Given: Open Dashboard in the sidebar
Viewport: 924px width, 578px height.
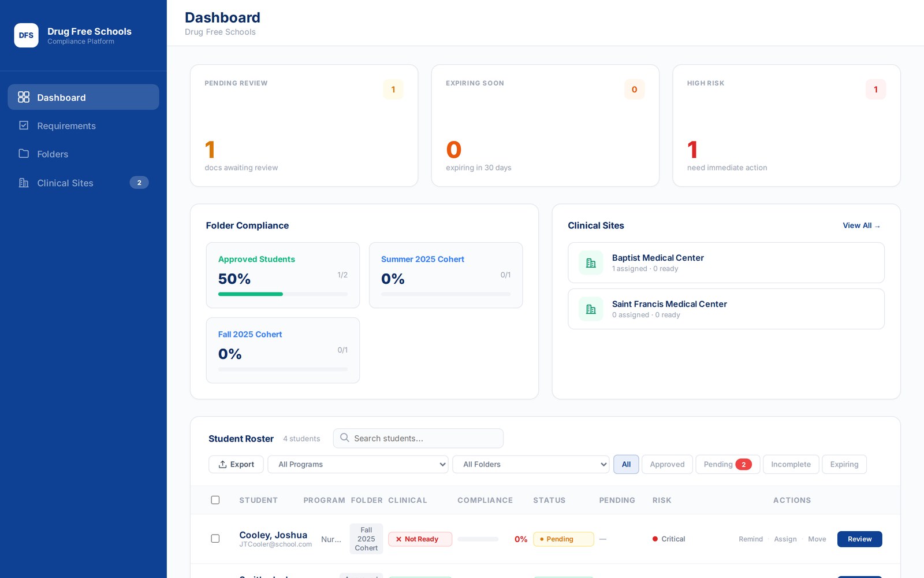Looking at the screenshot, I should [x=83, y=97].
